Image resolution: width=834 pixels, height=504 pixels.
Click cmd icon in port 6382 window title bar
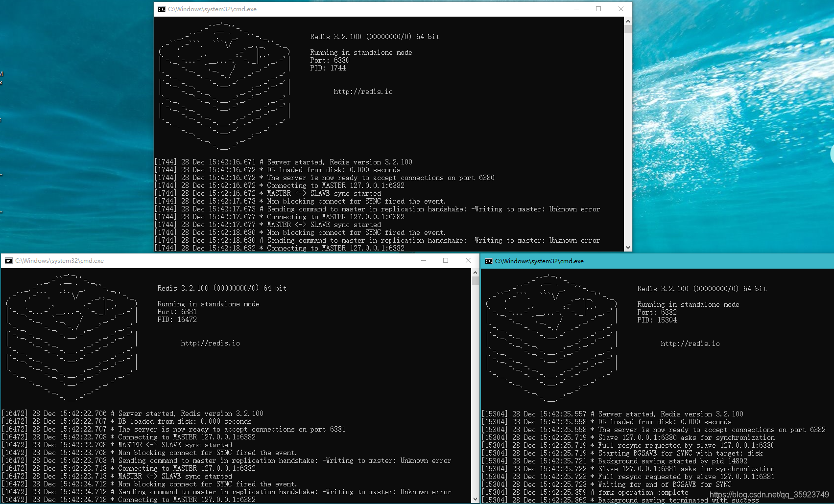click(489, 261)
